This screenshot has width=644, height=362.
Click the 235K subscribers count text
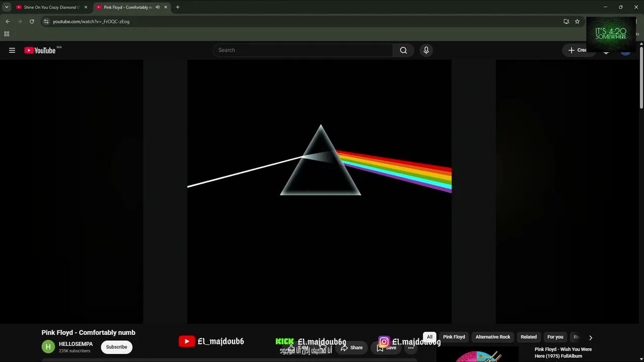coord(74,351)
